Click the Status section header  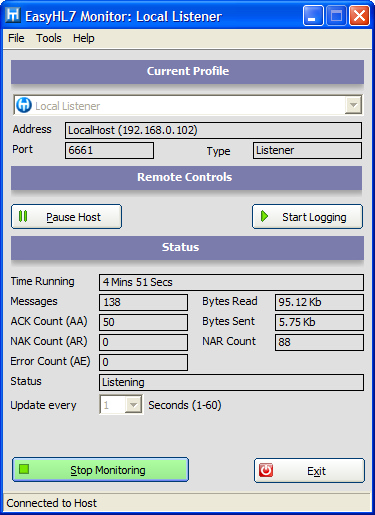187,247
